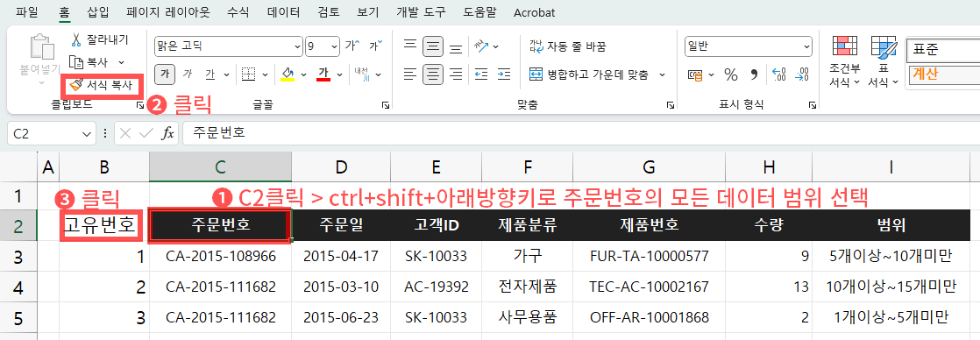Apply fill color with paint bucket icon
980x340 pixels.
click(x=288, y=74)
